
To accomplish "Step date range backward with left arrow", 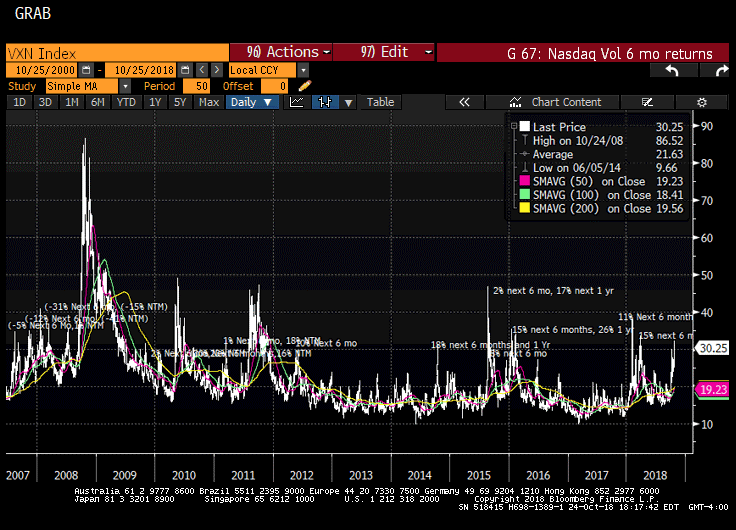I will [202, 70].
